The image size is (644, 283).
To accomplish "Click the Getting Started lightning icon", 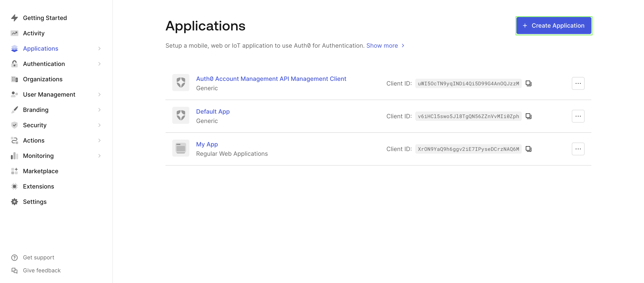I will click(x=14, y=18).
